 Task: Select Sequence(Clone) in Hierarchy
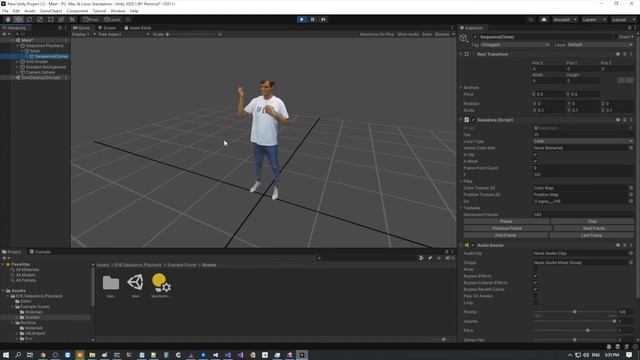pyautogui.click(x=51, y=56)
